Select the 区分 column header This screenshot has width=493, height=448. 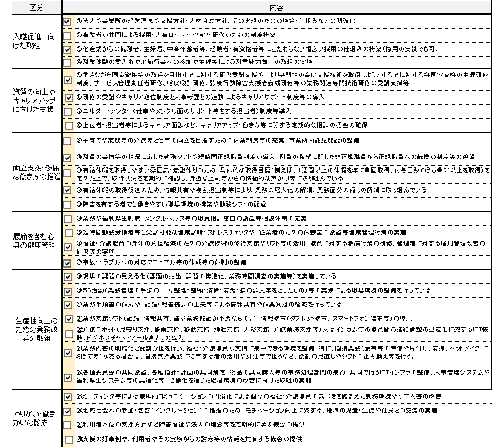click(x=37, y=8)
